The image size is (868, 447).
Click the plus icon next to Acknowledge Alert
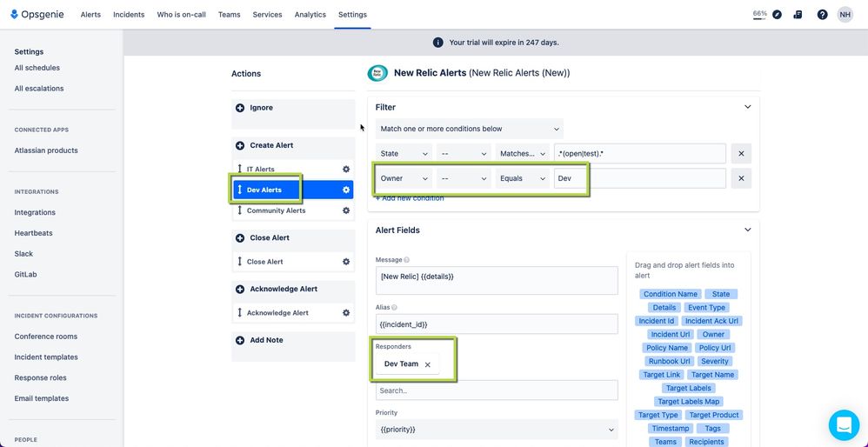point(240,289)
